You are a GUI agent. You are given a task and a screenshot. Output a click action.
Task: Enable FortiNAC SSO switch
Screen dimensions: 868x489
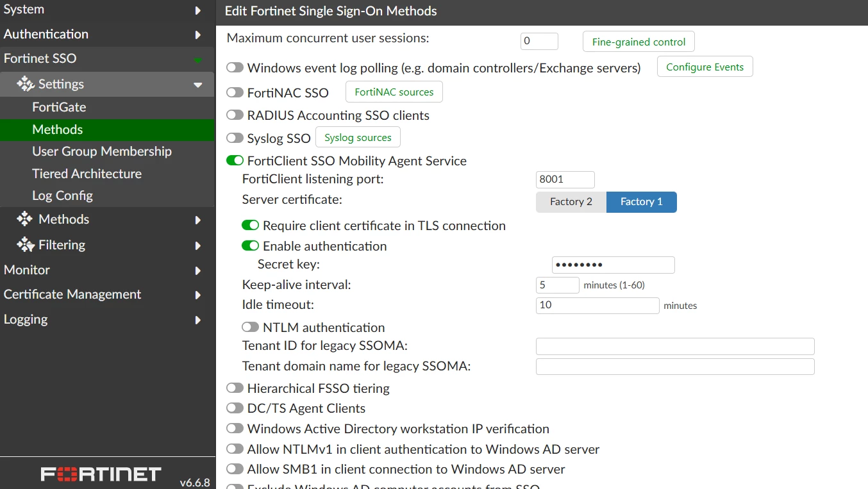coord(235,93)
